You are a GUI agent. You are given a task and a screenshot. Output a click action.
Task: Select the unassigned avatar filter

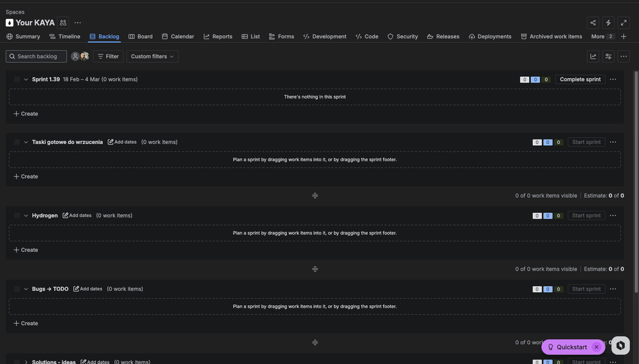click(75, 56)
